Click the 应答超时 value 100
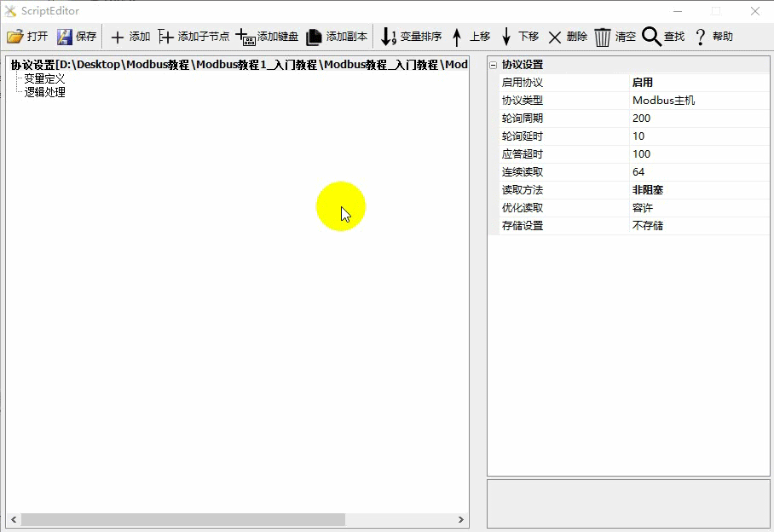This screenshot has height=532, width=774. [x=641, y=153]
